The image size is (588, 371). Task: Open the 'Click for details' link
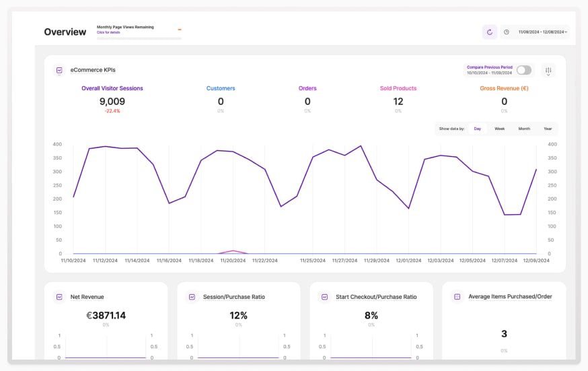click(x=108, y=32)
